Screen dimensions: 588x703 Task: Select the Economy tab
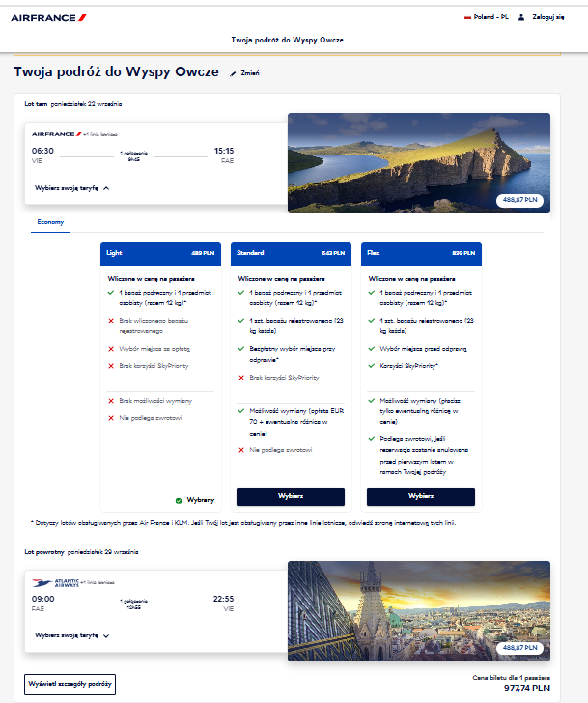(x=50, y=222)
